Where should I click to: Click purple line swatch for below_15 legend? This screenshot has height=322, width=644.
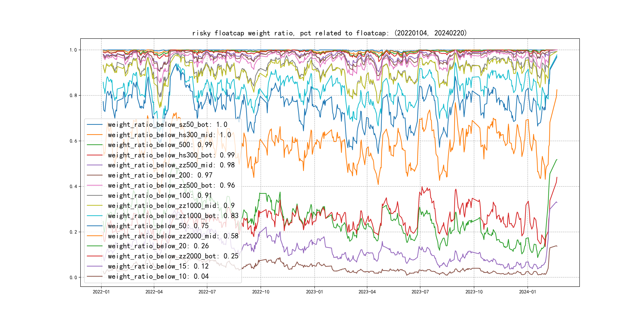point(94,266)
